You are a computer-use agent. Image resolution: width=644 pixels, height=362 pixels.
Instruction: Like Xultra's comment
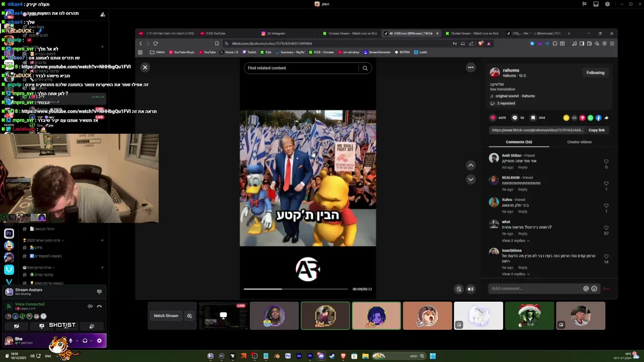point(606,206)
